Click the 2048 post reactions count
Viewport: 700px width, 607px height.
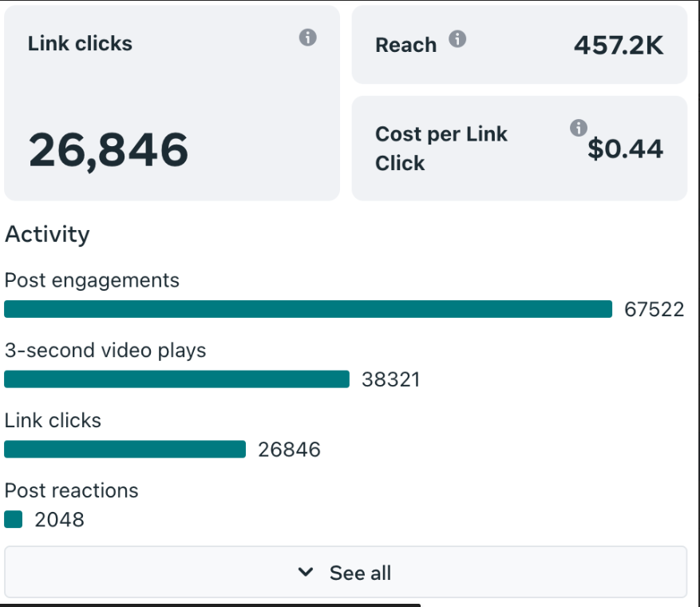59,520
